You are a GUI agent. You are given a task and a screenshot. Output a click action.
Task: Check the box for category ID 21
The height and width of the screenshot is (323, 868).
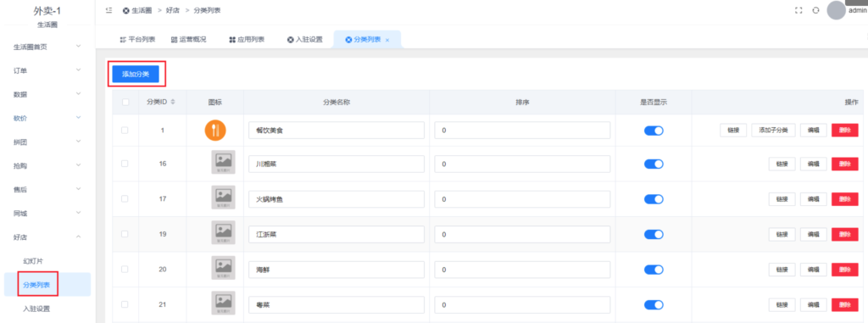pyautogui.click(x=125, y=304)
